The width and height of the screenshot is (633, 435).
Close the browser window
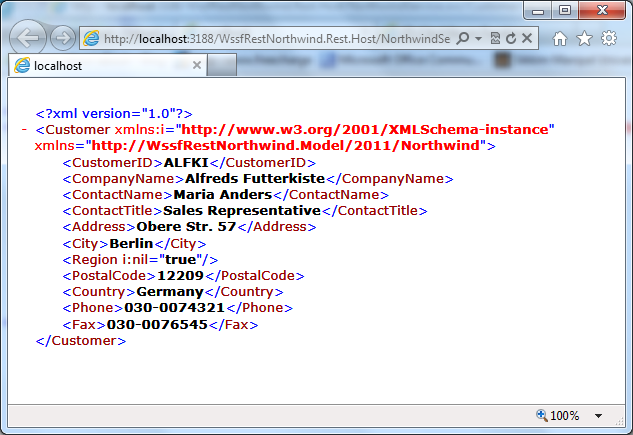[x=602, y=10]
